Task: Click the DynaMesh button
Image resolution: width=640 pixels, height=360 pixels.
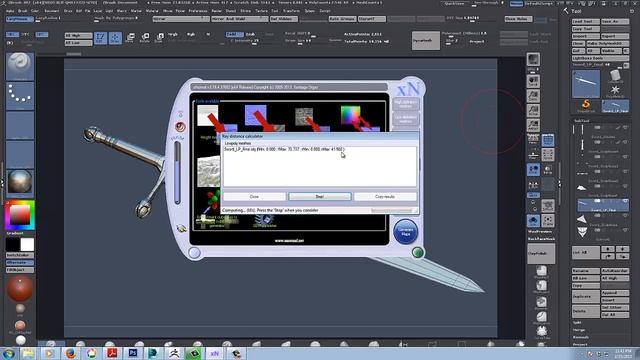Action: 425,40
